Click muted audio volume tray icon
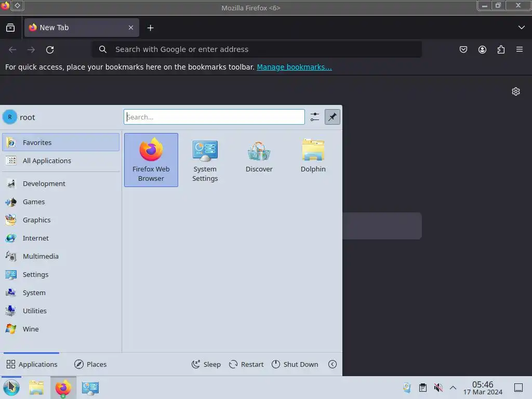Screen dimensions: 532x399 438,388
